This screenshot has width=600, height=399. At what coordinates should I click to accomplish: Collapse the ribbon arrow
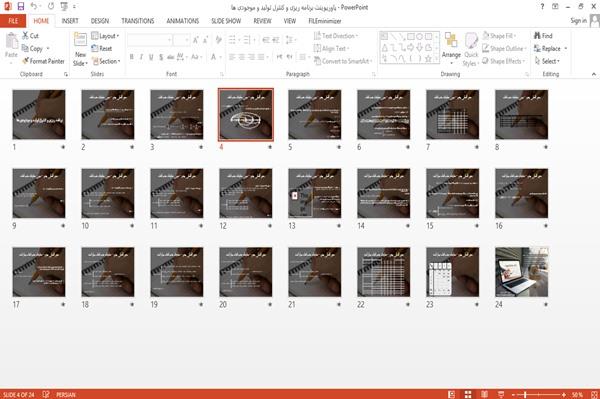coord(593,74)
